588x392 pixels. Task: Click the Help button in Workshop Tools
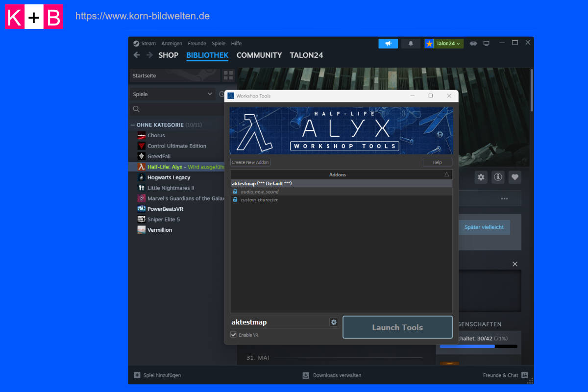438,162
